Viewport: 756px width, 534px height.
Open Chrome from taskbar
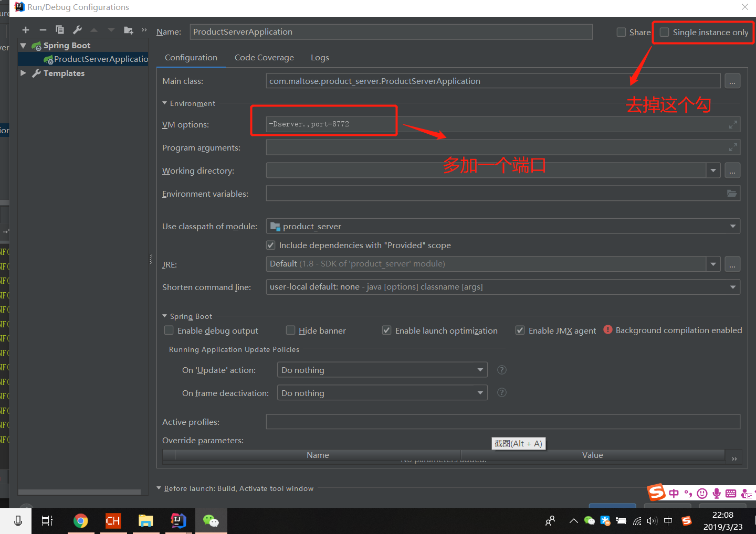coord(80,520)
